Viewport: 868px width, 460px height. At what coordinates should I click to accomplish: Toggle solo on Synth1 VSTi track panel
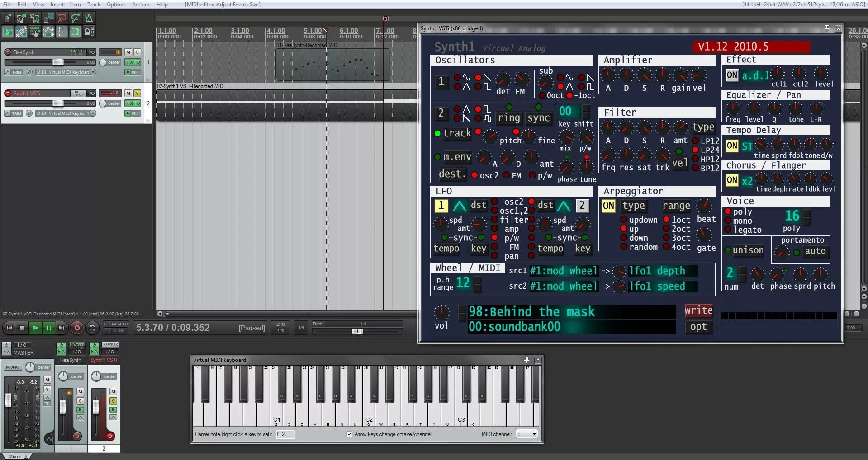137,94
